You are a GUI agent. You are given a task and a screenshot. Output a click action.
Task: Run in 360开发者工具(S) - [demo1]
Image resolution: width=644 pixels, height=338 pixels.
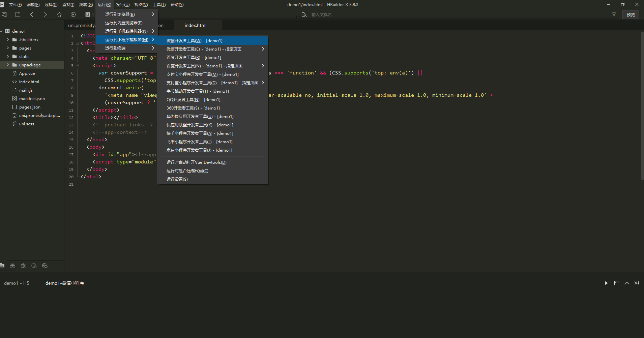(212, 108)
